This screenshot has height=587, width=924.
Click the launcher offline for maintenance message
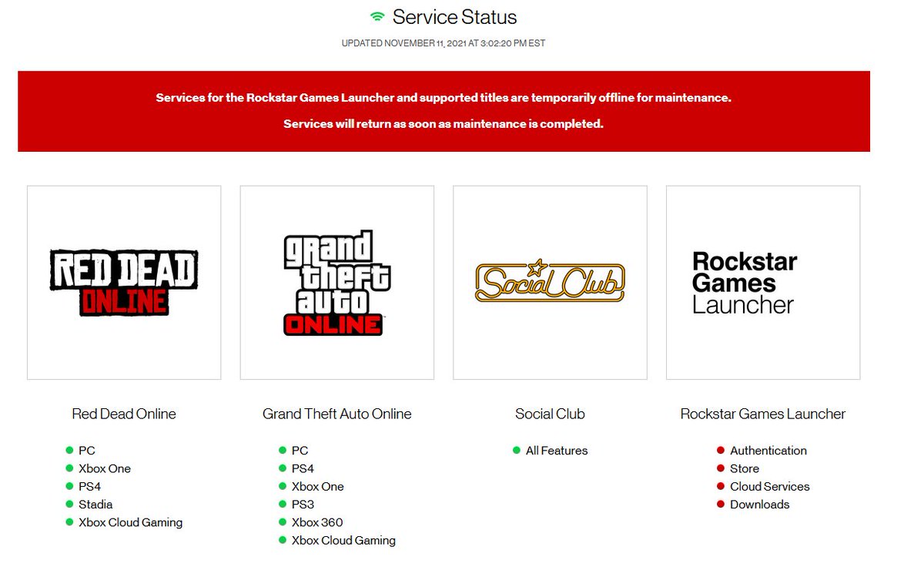444,98
